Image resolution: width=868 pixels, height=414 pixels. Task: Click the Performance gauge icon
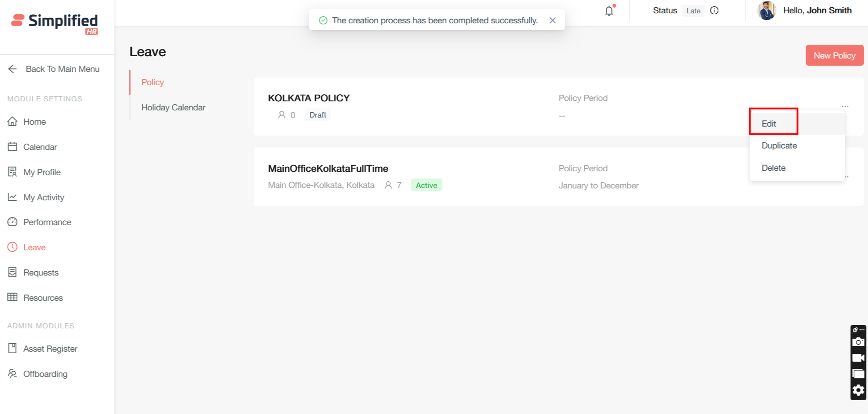[x=12, y=222]
